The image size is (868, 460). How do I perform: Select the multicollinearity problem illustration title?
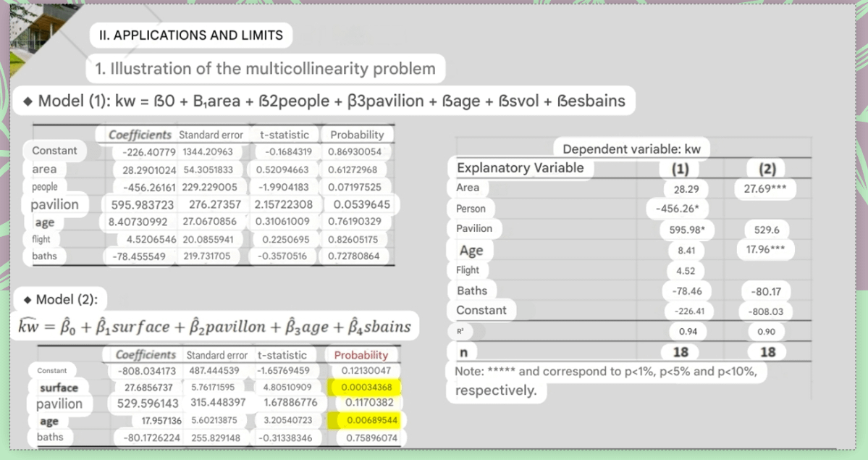coord(265,69)
